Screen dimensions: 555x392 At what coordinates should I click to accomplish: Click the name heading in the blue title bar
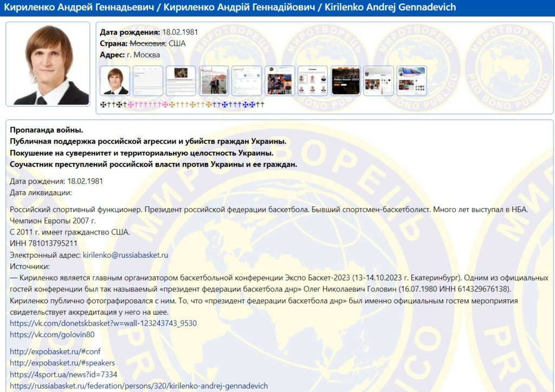230,7
